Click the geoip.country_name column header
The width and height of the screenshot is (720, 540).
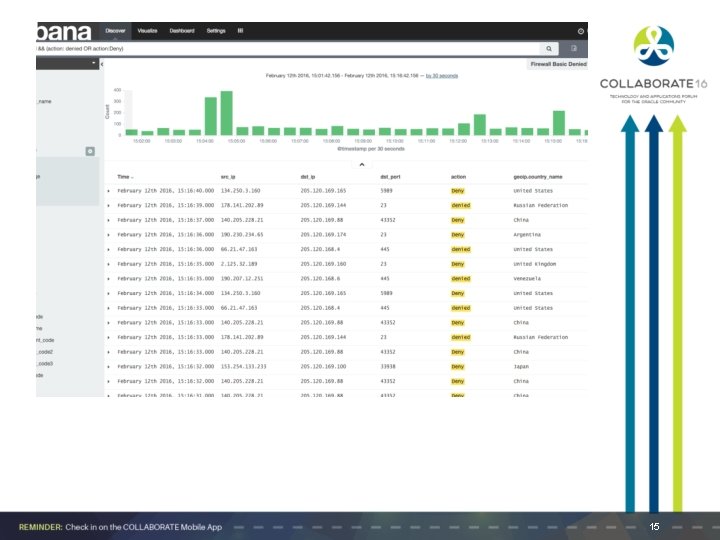[538, 177]
